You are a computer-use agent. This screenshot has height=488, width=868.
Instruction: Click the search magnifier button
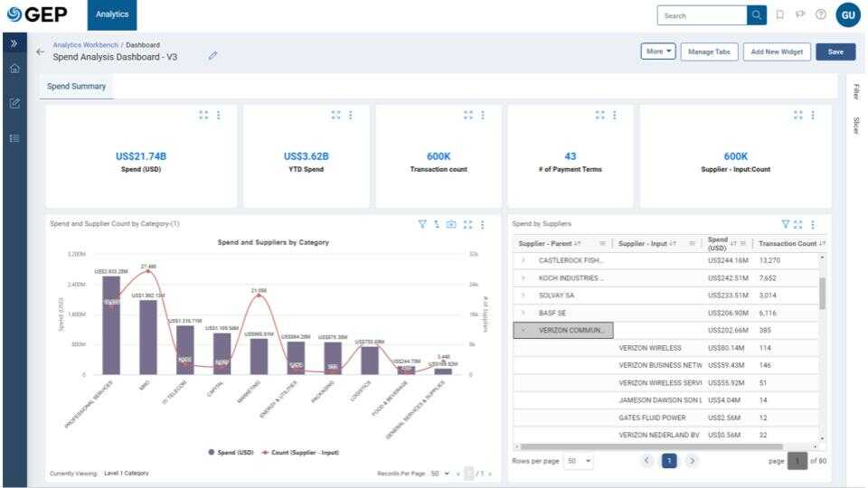[756, 15]
